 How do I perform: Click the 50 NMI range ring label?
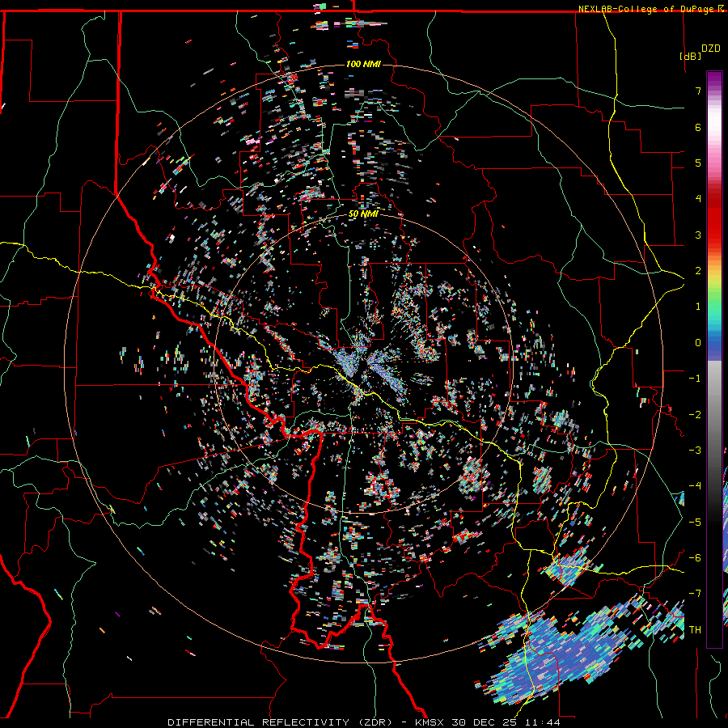tap(363, 214)
